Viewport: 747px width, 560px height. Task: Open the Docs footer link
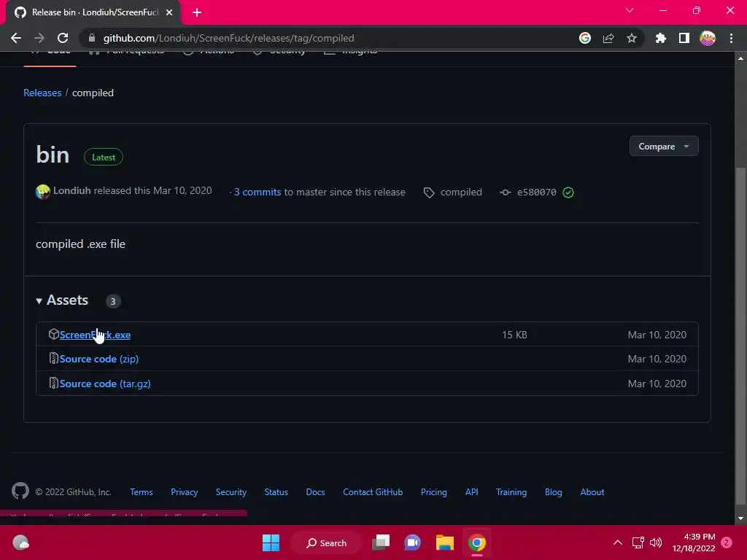pyautogui.click(x=315, y=492)
